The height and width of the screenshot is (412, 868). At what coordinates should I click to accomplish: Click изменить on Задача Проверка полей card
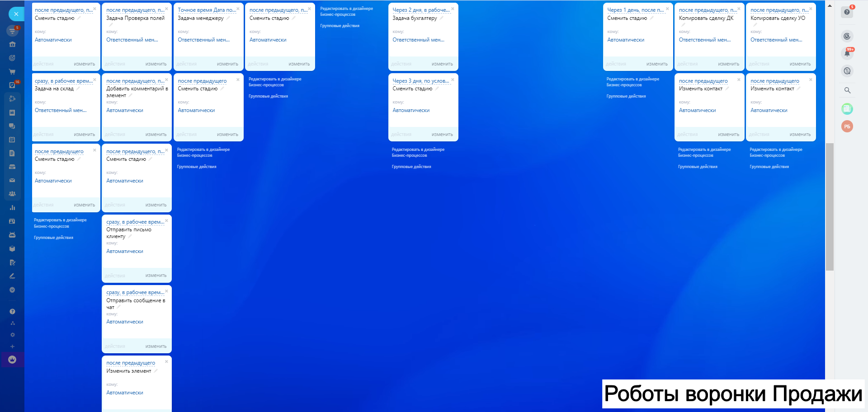(x=156, y=64)
